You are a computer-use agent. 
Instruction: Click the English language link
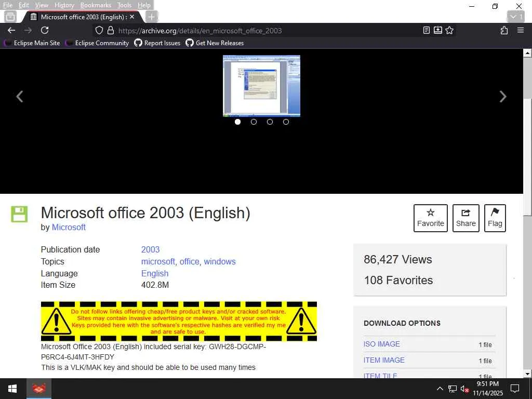click(155, 273)
